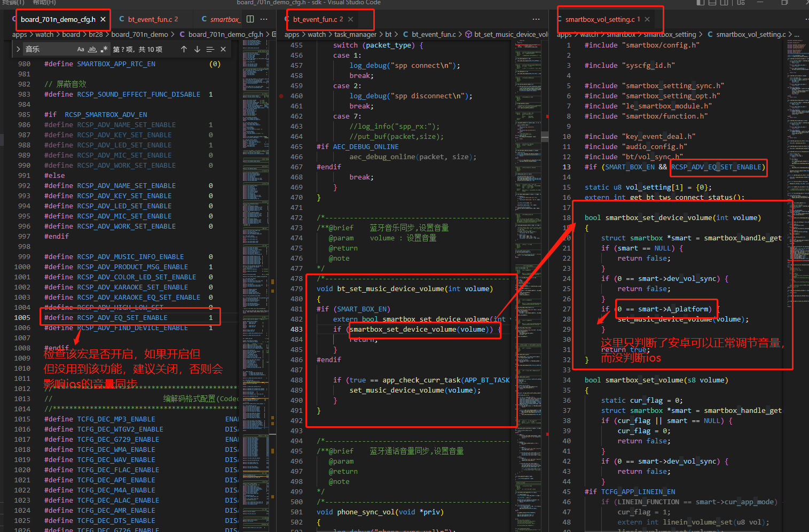Toggle regular expression search in find widget

104,49
